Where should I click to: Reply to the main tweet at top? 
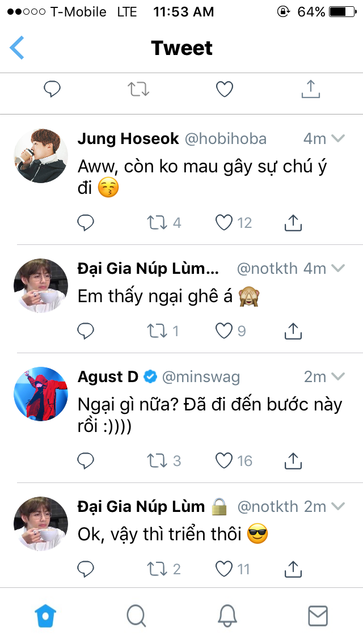[x=52, y=89]
